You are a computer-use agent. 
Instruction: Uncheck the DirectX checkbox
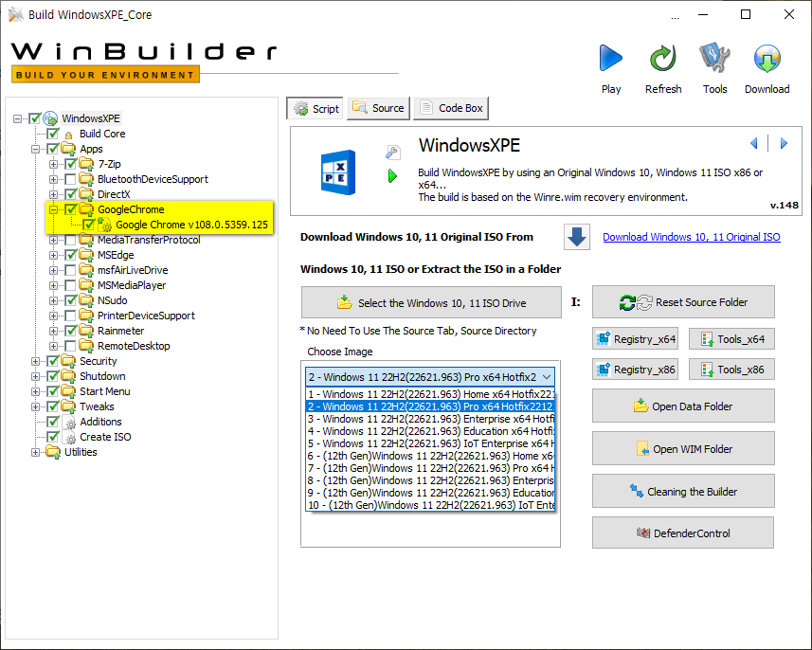pyautogui.click(x=71, y=194)
